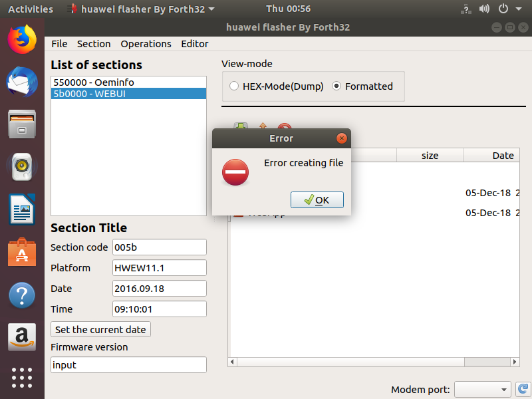Click the modem port refresh icon
532x399 pixels.
point(523,389)
